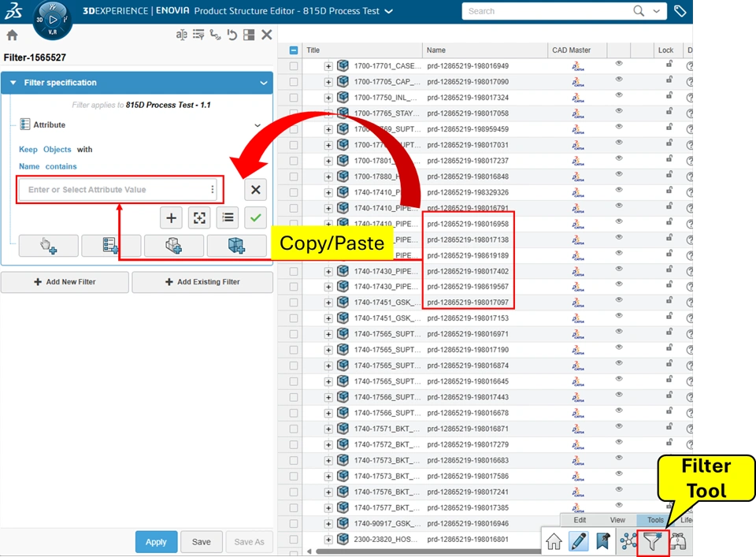Click the cubes-plus product filter button

coord(174,246)
